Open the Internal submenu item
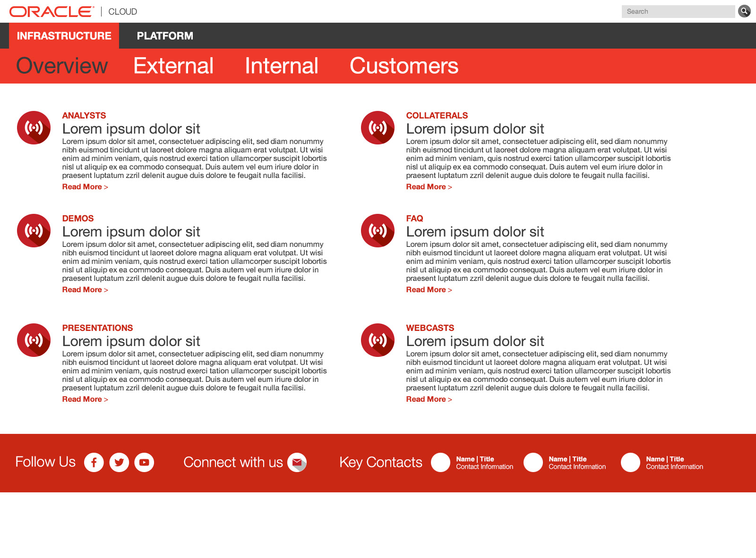The height and width of the screenshot is (558, 756). [282, 66]
